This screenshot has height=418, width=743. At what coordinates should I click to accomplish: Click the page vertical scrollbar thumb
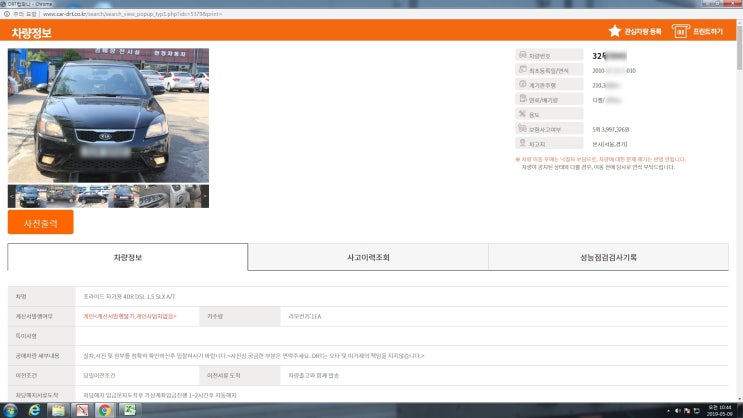pos(739,46)
